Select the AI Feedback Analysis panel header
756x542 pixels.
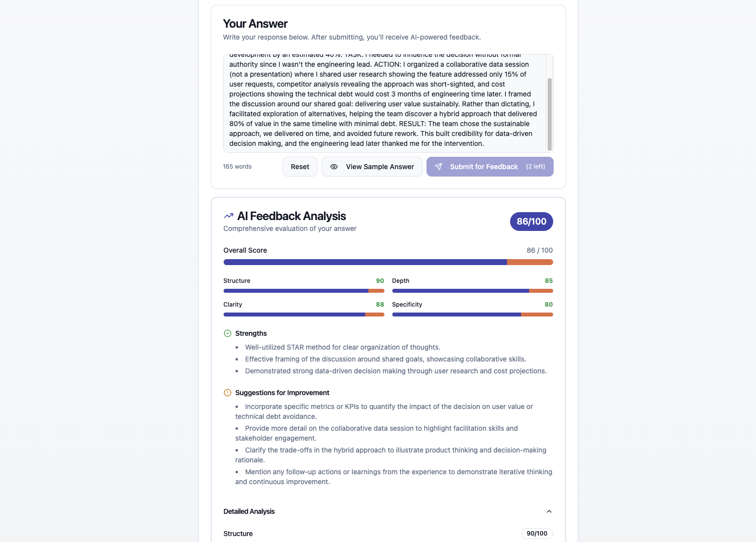coord(291,216)
